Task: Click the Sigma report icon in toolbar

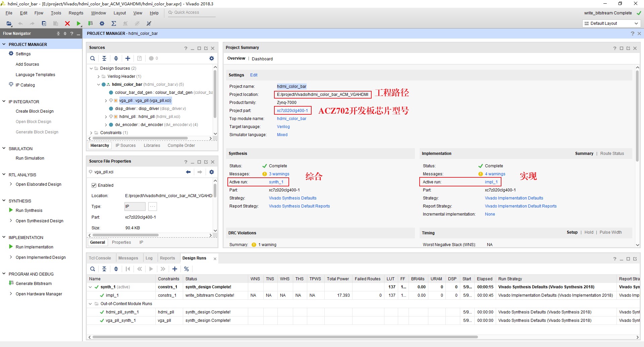Action: [114, 23]
